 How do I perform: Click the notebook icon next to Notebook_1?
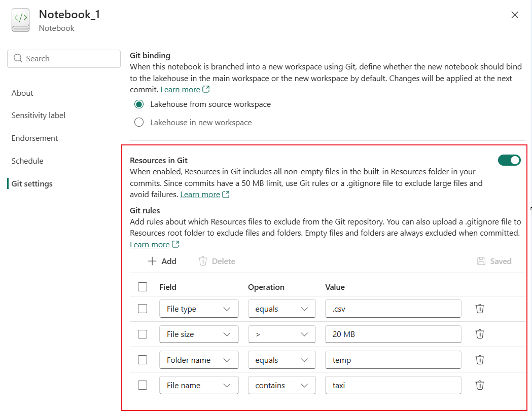click(x=21, y=20)
